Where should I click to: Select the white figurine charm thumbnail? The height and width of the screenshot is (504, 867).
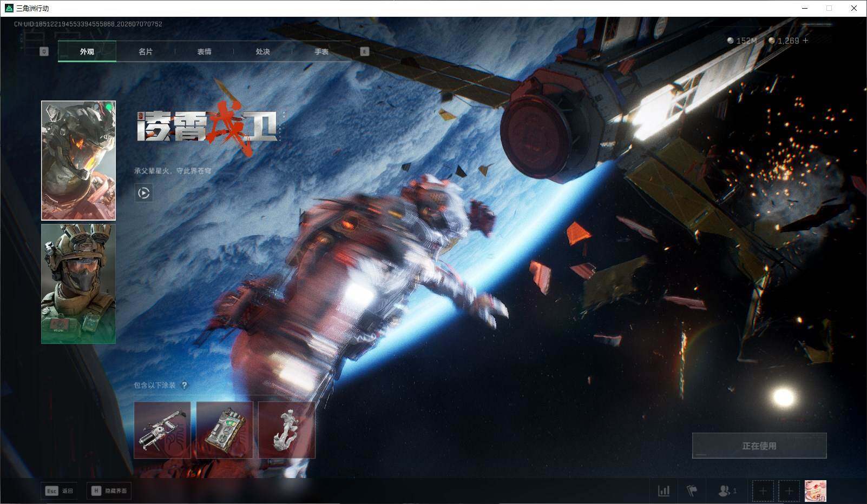(287, 430)
